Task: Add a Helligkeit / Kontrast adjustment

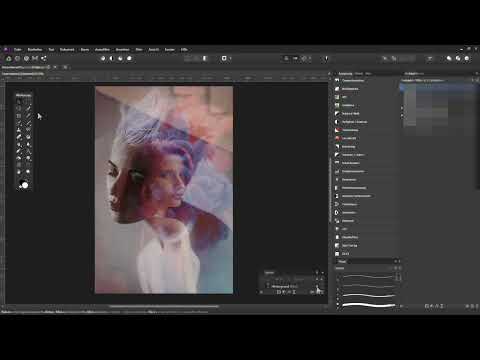Action: [365, 122]
